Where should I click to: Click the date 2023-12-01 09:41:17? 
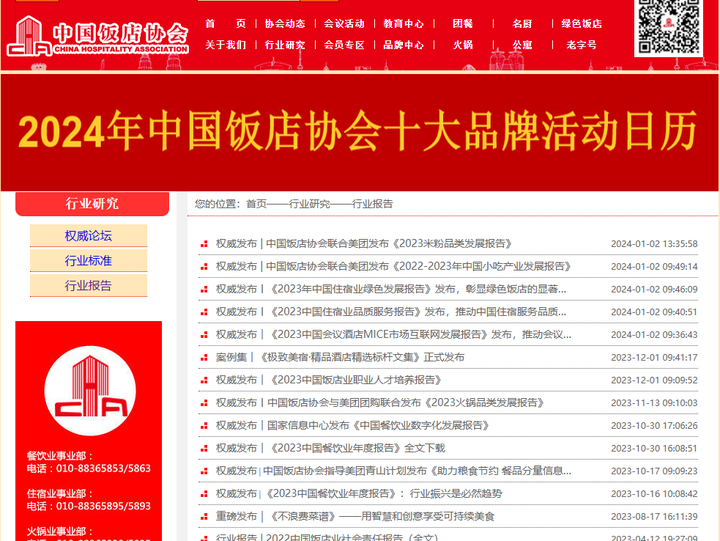pos(654,357)
